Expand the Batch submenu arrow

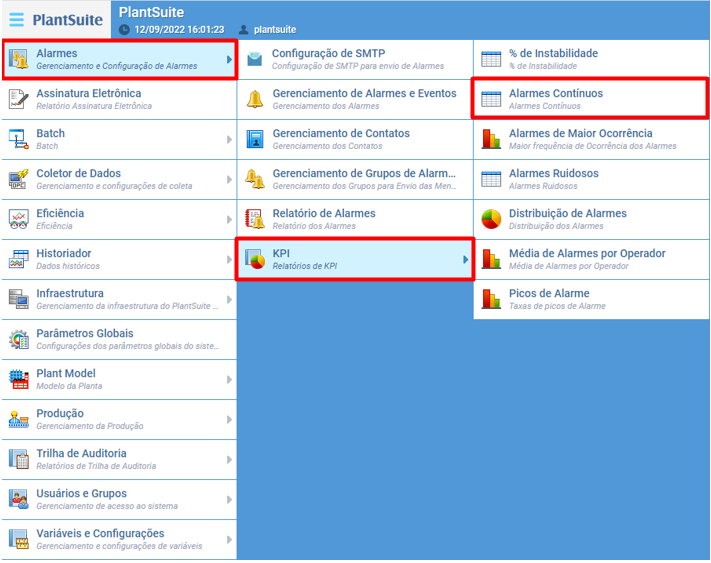(229, 140)
